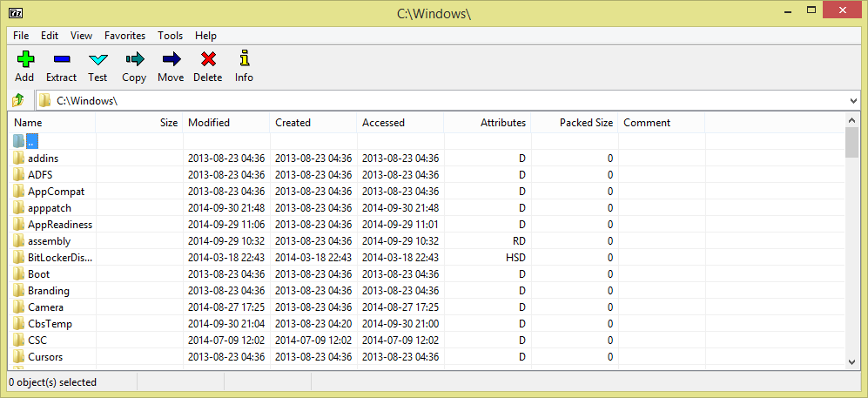Click the Extract minus icon

pos(61,59)
